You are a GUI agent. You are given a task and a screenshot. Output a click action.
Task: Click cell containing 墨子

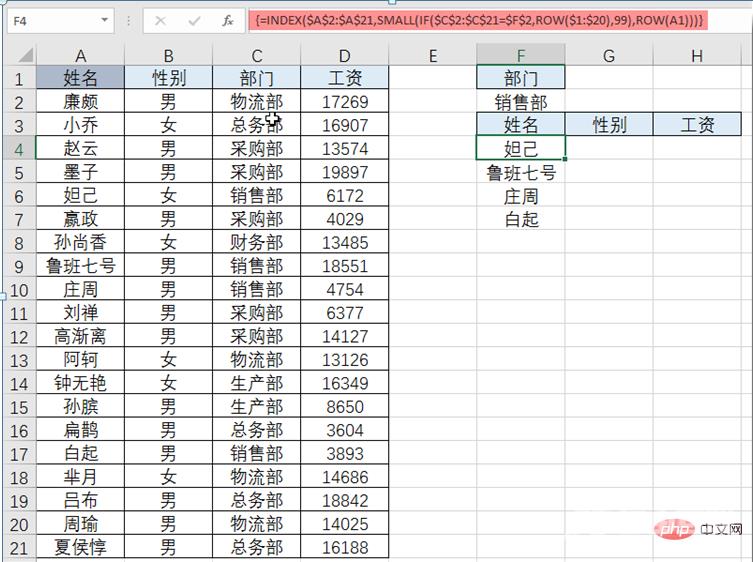[80, 172]
